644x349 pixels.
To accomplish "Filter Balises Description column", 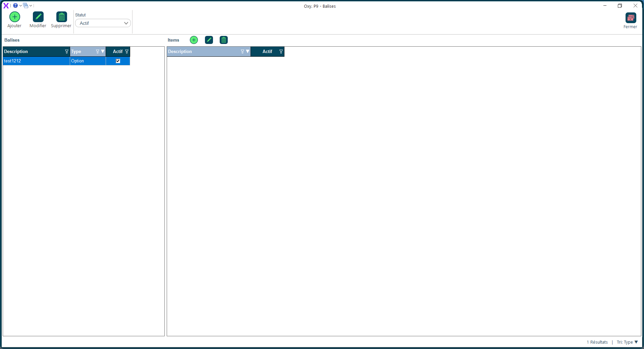I will [x=66, y=51].
